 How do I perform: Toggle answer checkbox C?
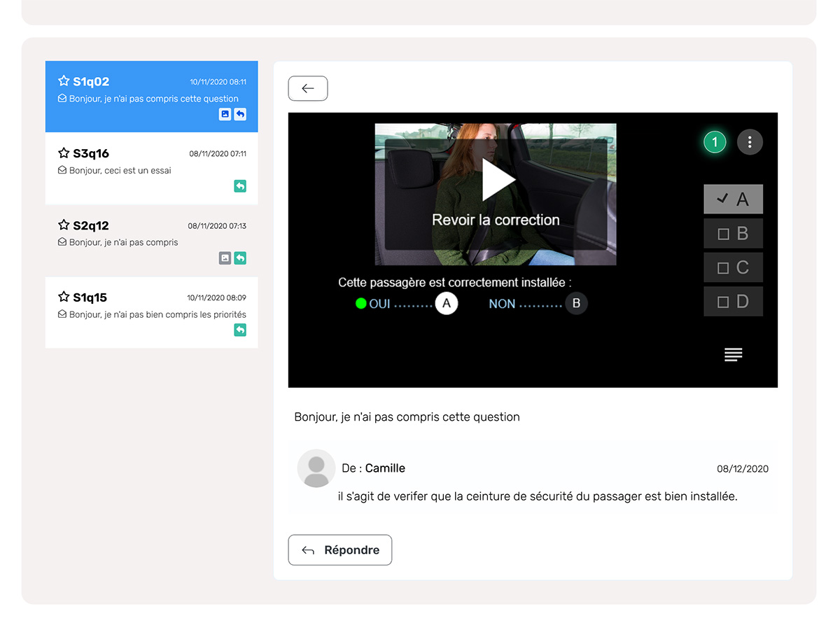coord(733,267)
